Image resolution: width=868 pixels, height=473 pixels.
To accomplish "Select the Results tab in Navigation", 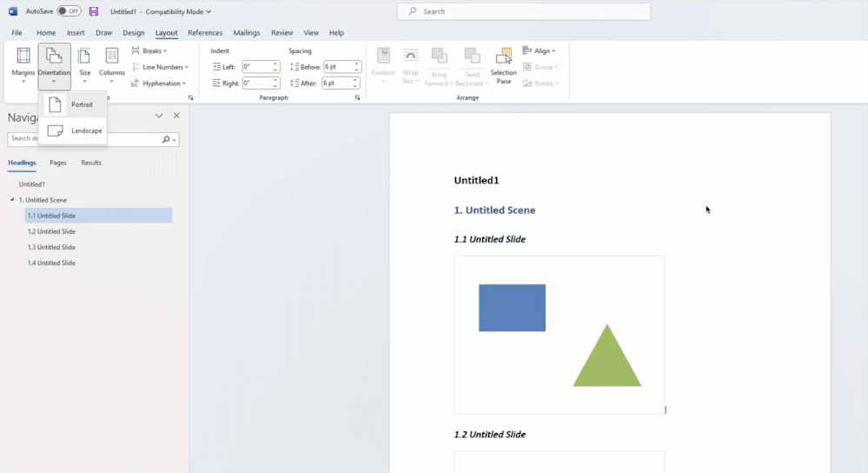I will coord(90,163).
